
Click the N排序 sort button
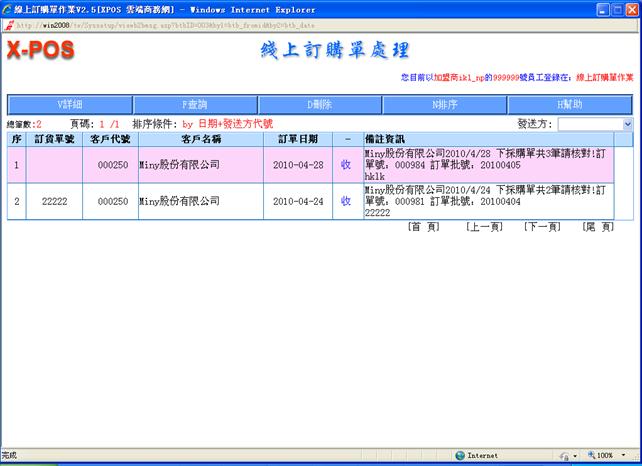click(445, 104)
